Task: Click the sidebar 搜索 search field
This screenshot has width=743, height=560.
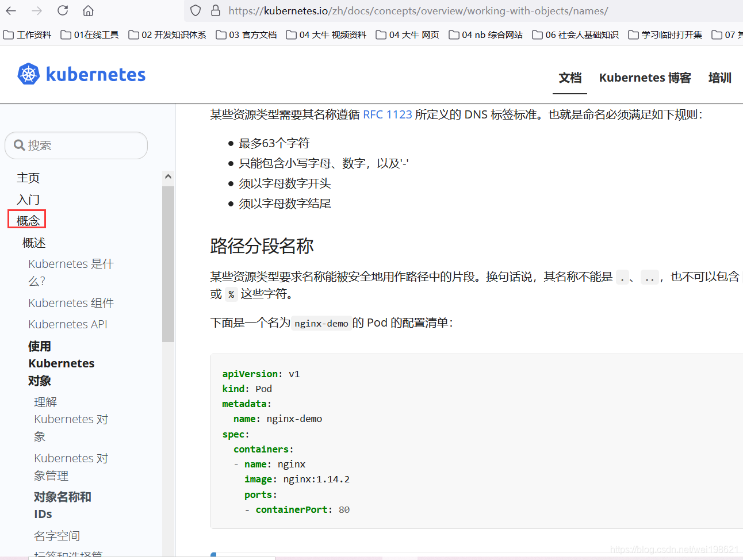Action: pos(76,145)
